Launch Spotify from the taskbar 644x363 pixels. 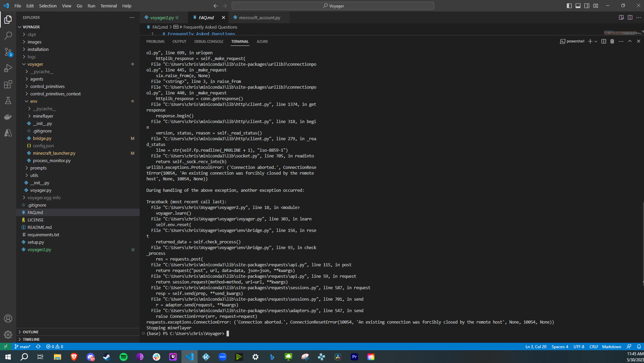click(124, 356)
